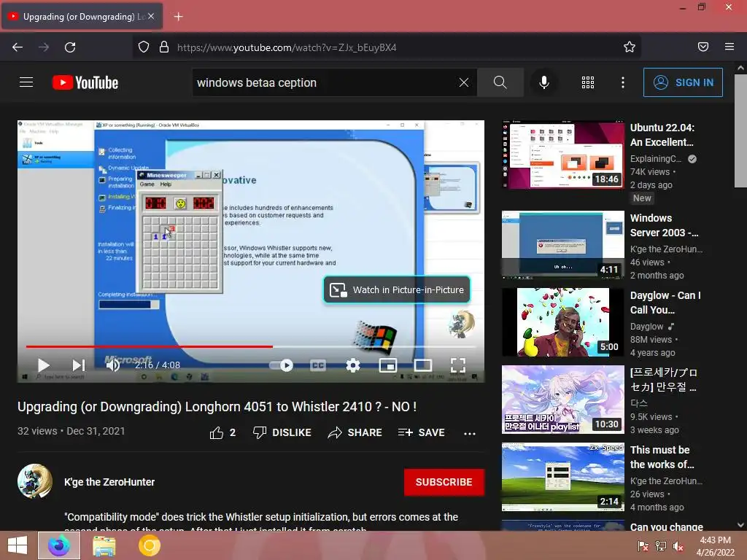Enter fullscreen video mode

click(x=458, y=365)
